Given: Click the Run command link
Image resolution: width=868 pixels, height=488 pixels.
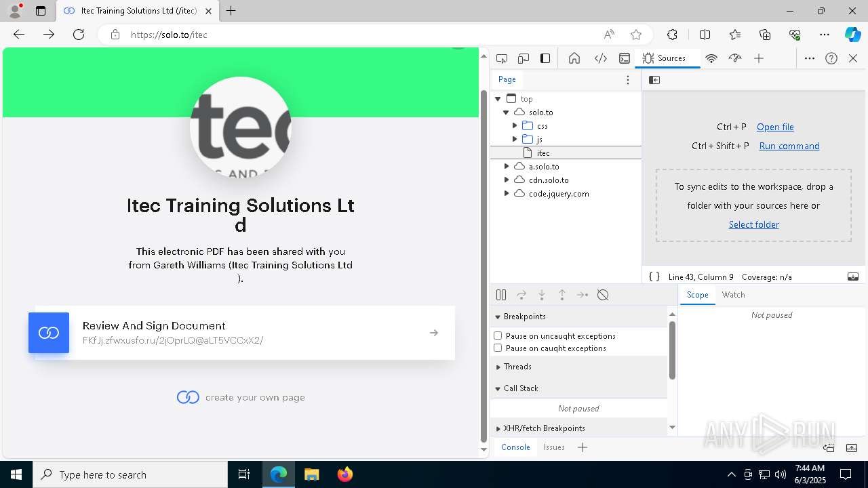Looking at the screenshot, I should tap(789, 146).
